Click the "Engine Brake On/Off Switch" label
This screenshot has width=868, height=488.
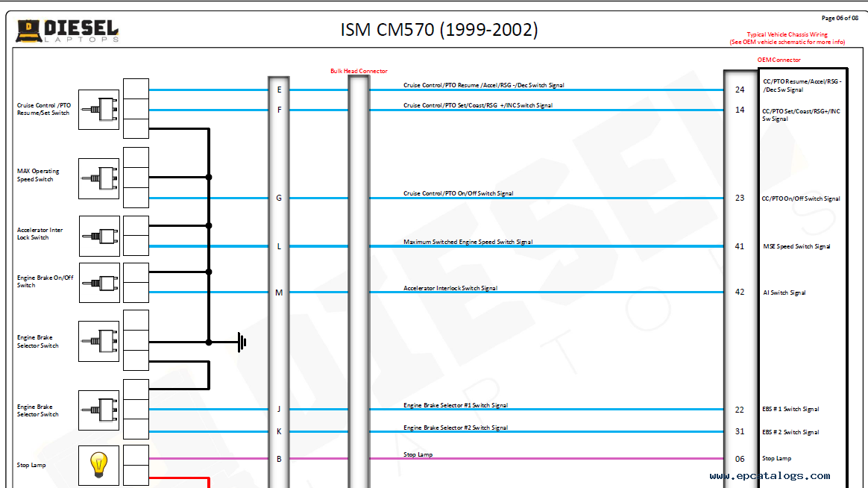pyautogui.click(x=45, y=281)
